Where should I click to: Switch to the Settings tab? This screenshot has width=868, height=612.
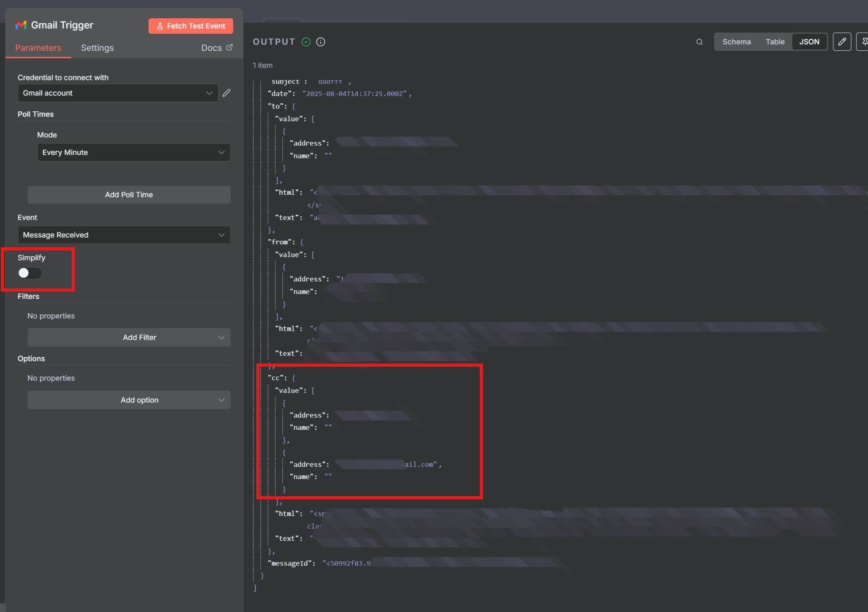(97, 48)
